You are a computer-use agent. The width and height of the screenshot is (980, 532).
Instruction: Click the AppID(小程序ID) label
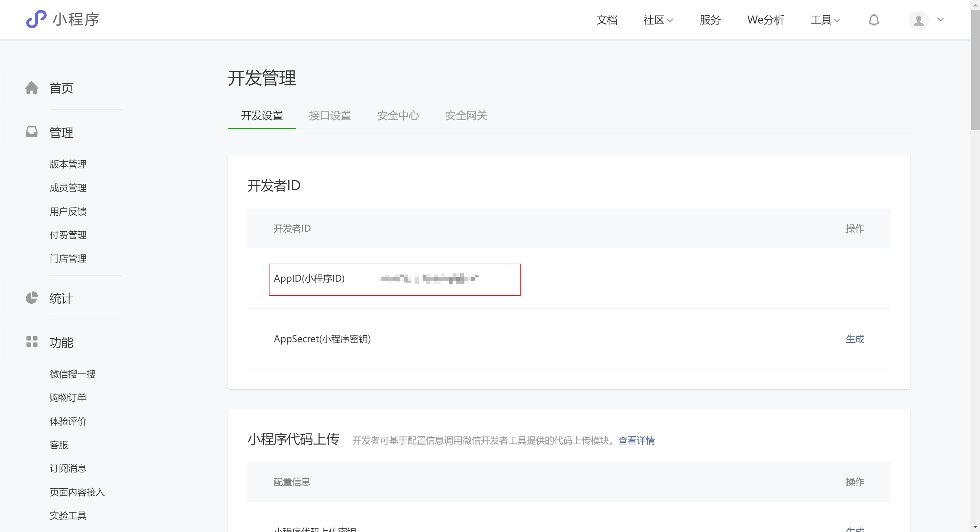pos(309,279)
